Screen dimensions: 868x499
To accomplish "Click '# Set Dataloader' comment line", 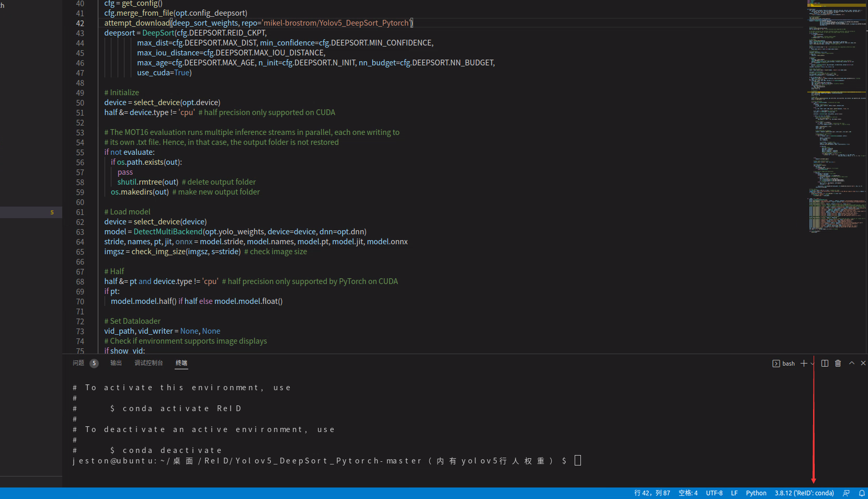I will [132, 321].
